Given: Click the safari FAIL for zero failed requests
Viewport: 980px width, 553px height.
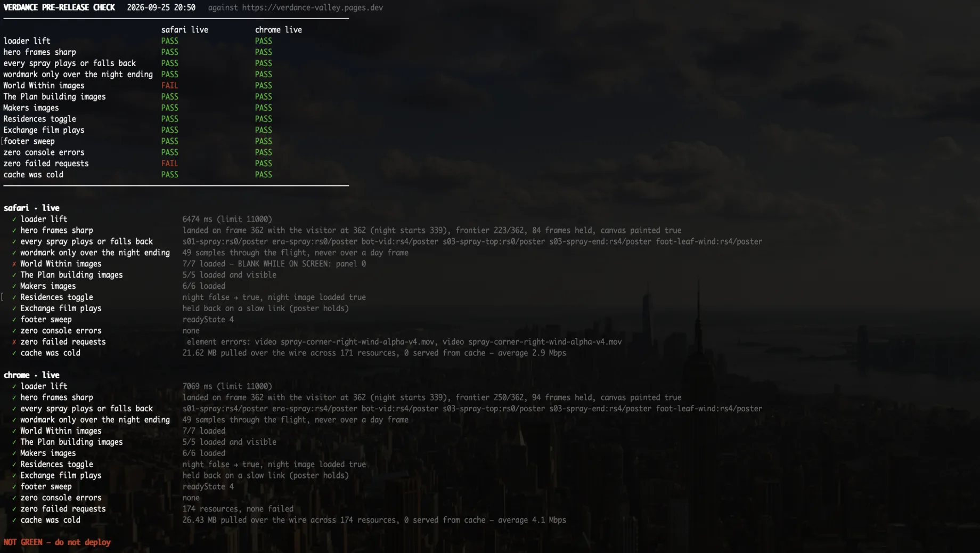Looking at the screenshot, I should tap(169, 164).
